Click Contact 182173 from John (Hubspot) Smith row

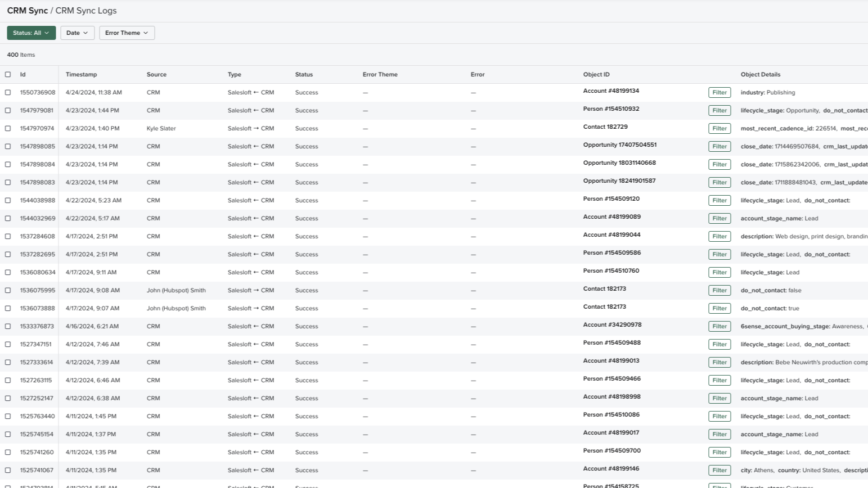point(604,290)
